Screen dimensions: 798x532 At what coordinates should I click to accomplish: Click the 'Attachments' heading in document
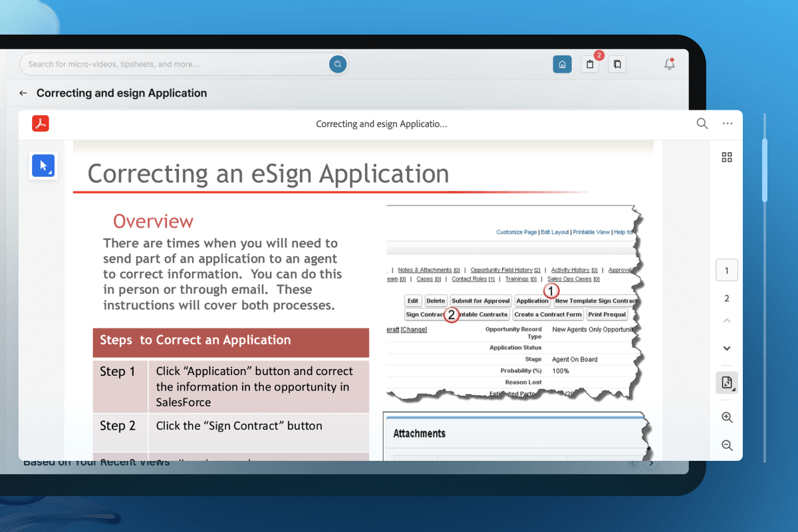coord(419,434)
